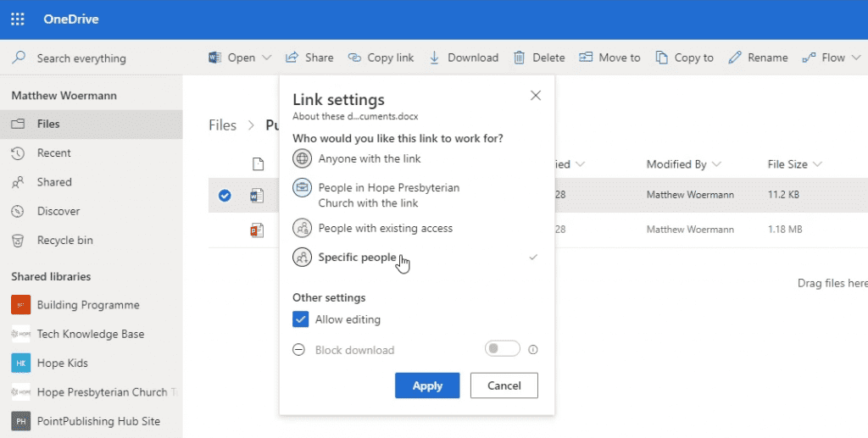Open Shared in the sidebar

pos(92,182)
